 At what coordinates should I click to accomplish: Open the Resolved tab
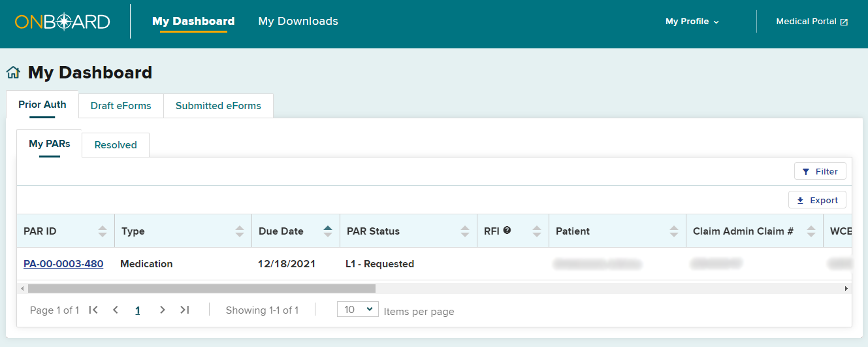coord(116,145)
